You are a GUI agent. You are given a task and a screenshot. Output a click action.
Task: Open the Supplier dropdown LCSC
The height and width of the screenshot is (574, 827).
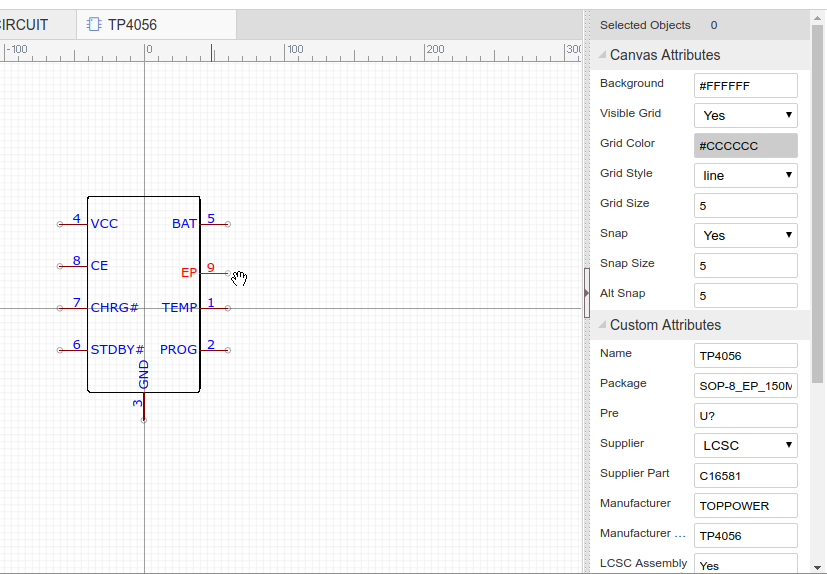point(745,446)
